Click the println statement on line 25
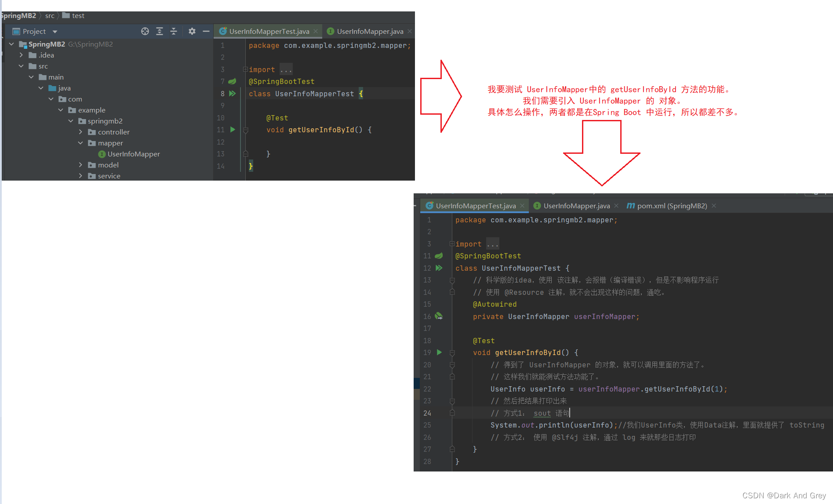This screenshot has height=504, width=833. (554, 425)
